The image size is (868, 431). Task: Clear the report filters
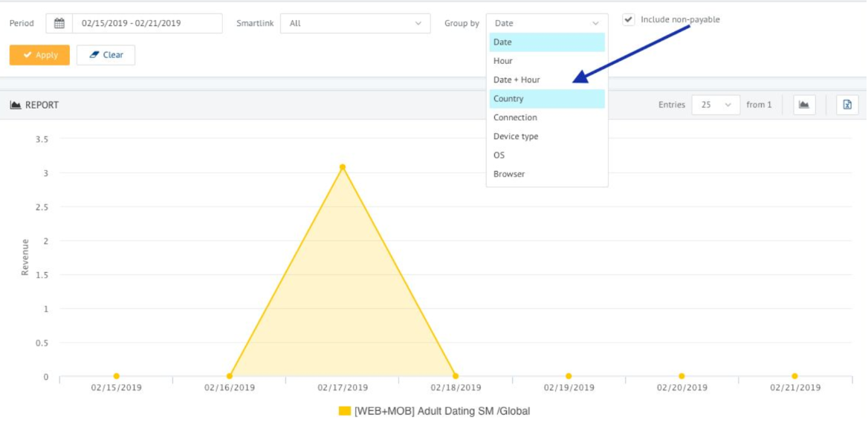click(106, 55)
